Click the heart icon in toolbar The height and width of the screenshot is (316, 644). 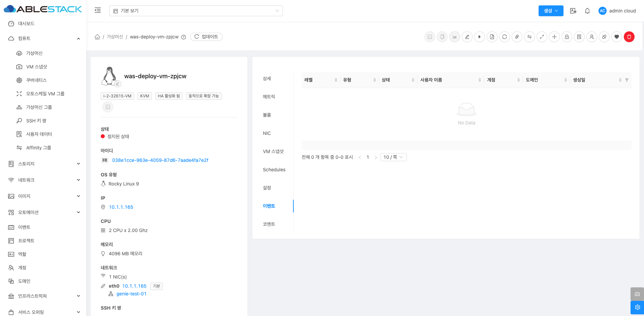(x=616, y=37)
